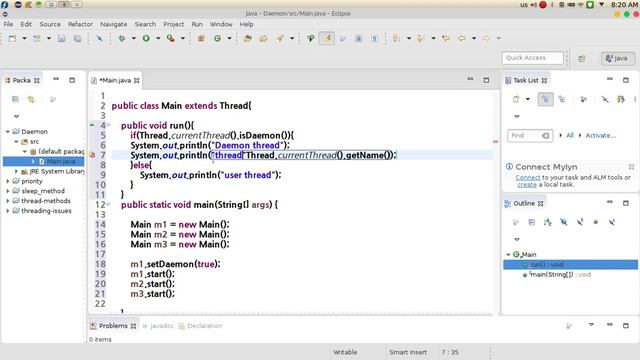This screenshot has height=360, width=640.
Task: Click the Save All toolbar icon
Action: 77,38
